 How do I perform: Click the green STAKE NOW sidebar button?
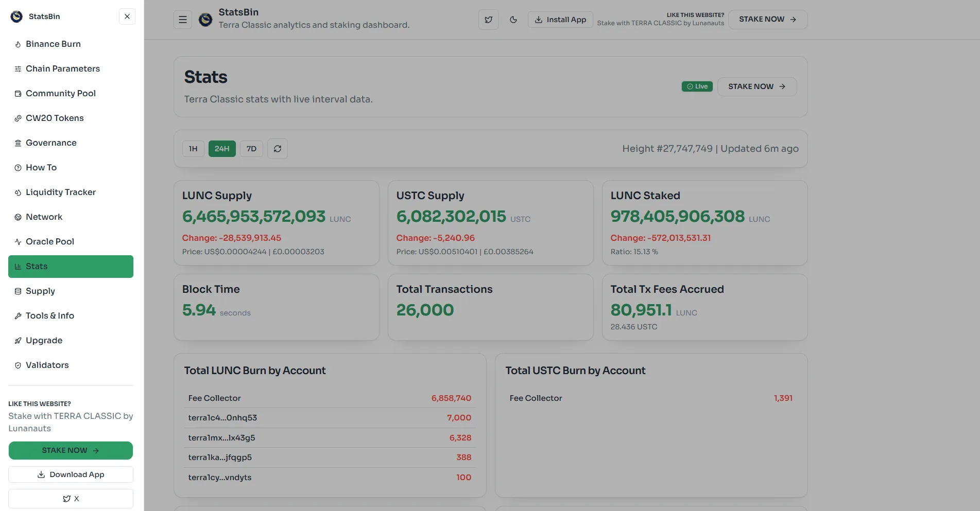[x=71, y=450]
